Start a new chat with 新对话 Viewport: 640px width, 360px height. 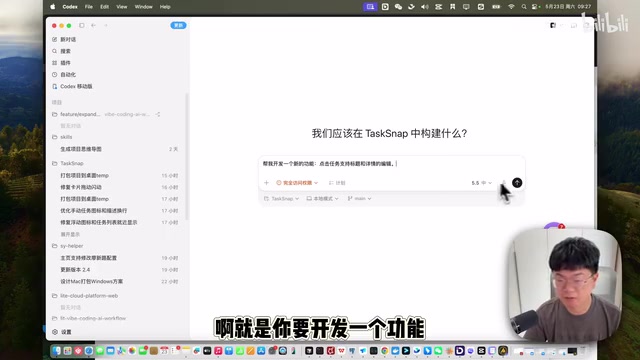[64, 40]
